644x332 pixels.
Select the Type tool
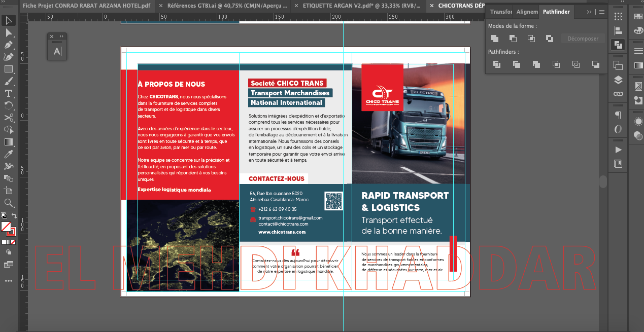[9, 94]
